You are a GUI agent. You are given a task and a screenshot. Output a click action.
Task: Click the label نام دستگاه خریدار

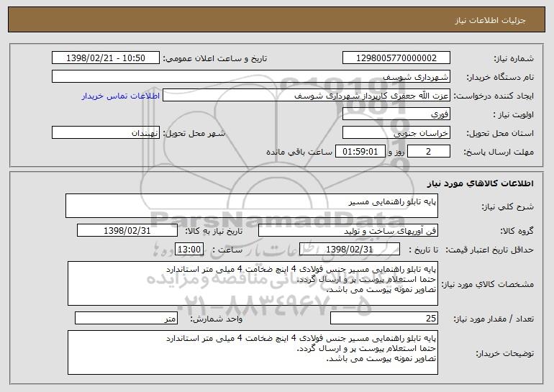[500, 77]
